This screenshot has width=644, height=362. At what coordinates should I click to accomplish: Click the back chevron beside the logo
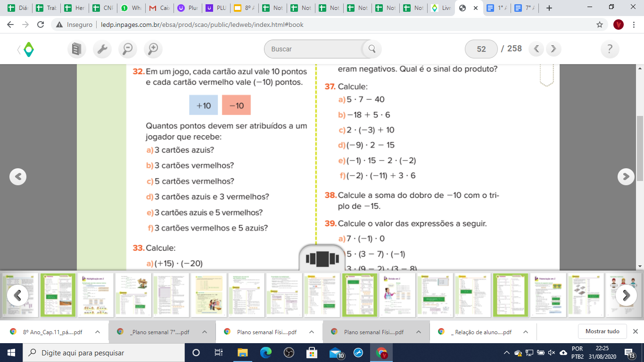(x=19, y=49)
